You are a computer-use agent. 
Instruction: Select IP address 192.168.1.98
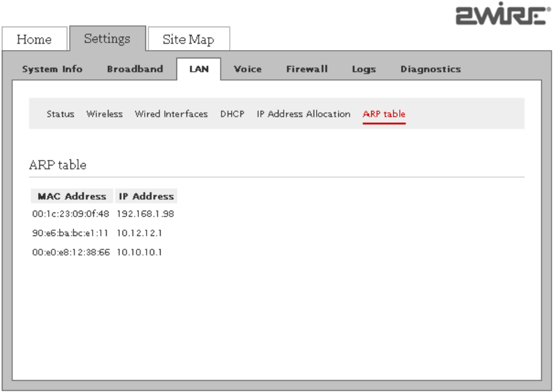tap(145, 214)
